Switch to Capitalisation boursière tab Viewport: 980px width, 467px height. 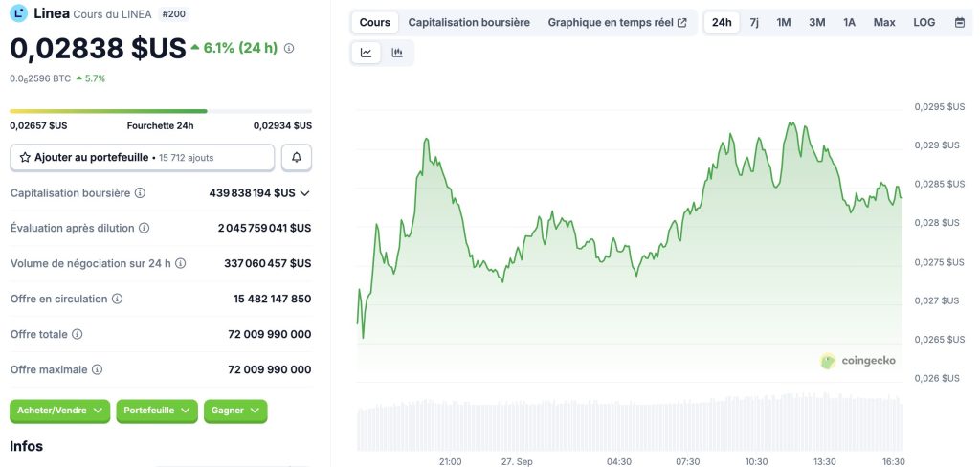(x=469, y=23)
